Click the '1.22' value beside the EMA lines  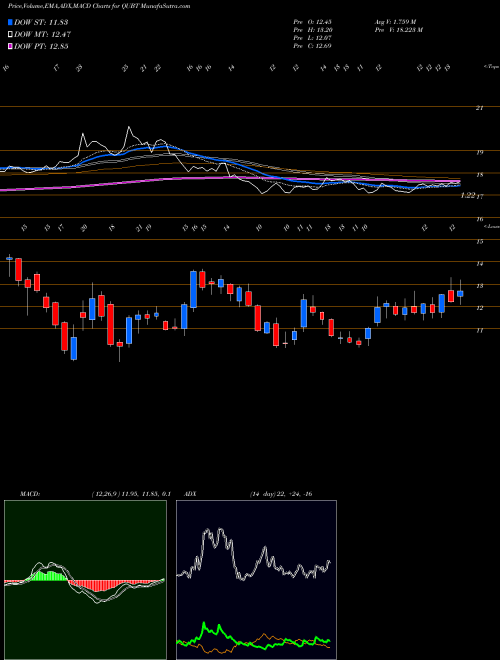click(x=468, y=195)
